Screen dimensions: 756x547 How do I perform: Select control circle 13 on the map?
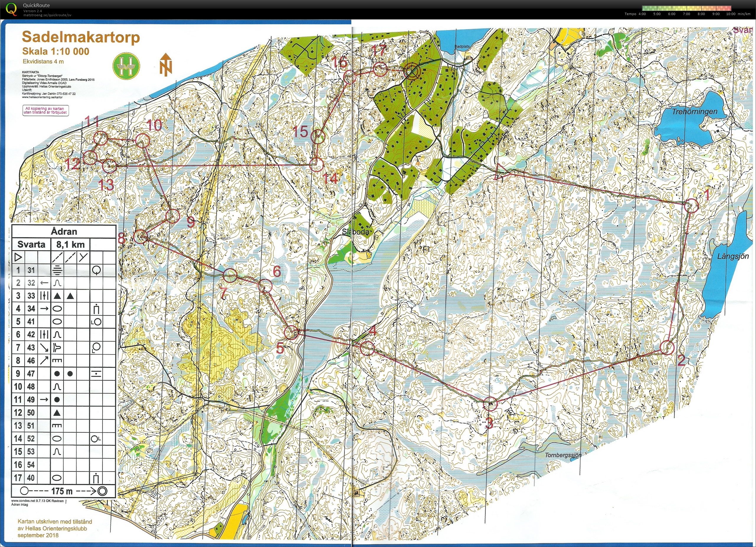pos(109,166)
